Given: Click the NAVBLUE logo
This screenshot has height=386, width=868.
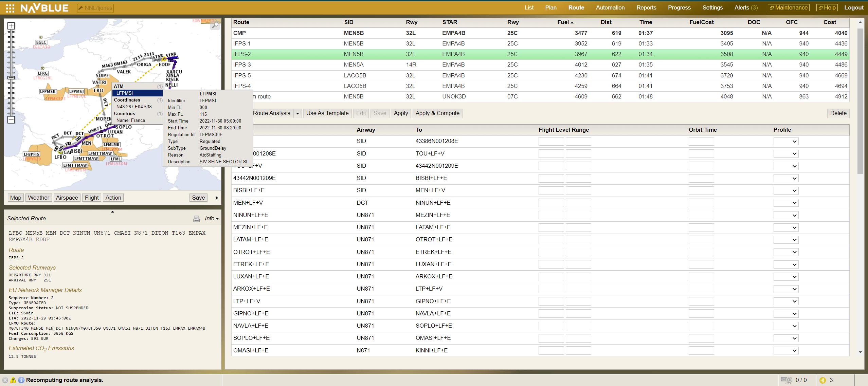Looking at the screenshot, I should click(44, 8).
